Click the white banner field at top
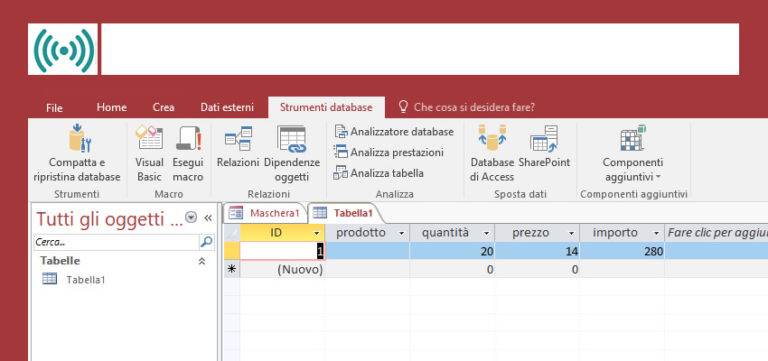The width and height of the screenshot is (768, 361). 420,49
